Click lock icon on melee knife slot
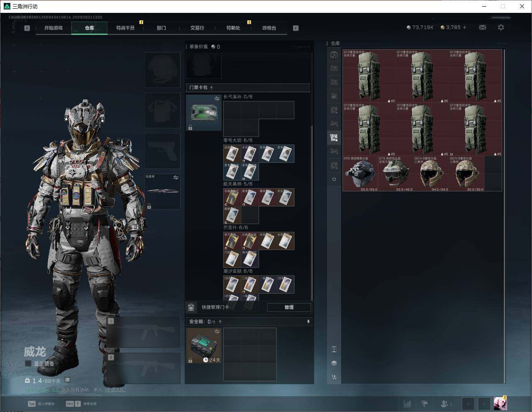 (149, 206)
